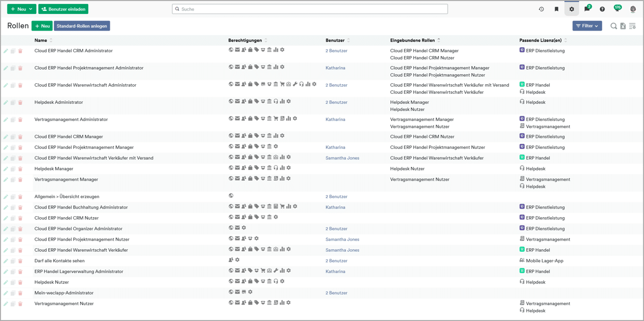Edit the Helpdesk Administrator role with pencil icon
This screenshot has height=321, width=644.
6,102
